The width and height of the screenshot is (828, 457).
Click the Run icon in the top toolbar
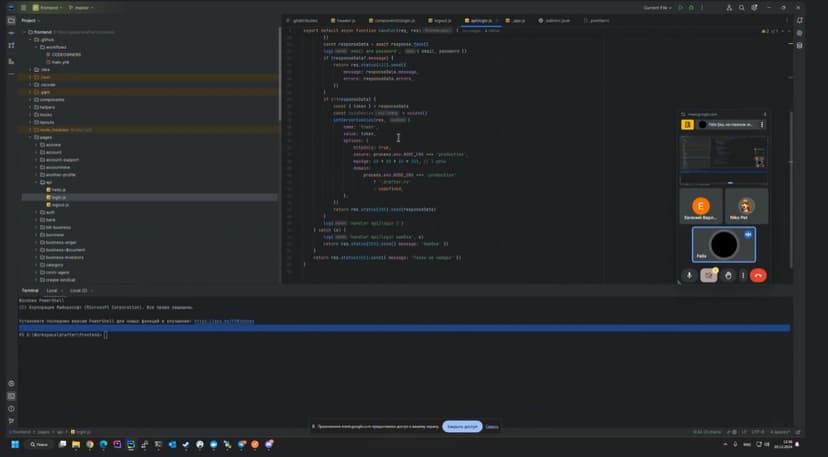[681, 7]
